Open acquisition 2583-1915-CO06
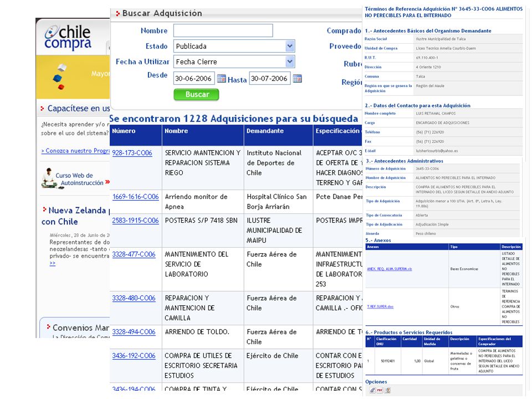The width and height of the screenshot is (532, 399). coord(135,221)
